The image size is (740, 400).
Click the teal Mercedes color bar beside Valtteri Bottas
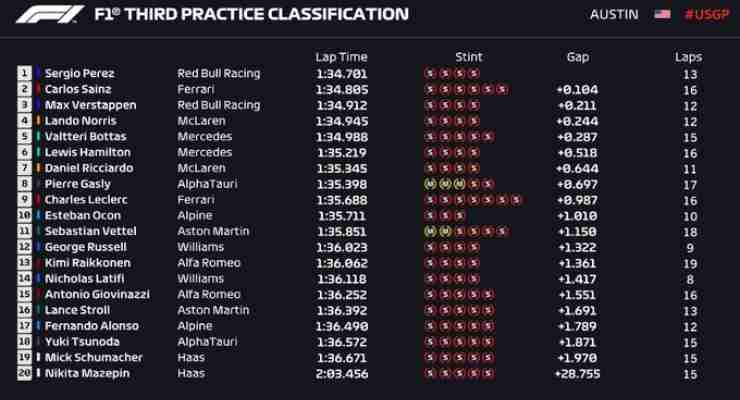click(38, 136)
